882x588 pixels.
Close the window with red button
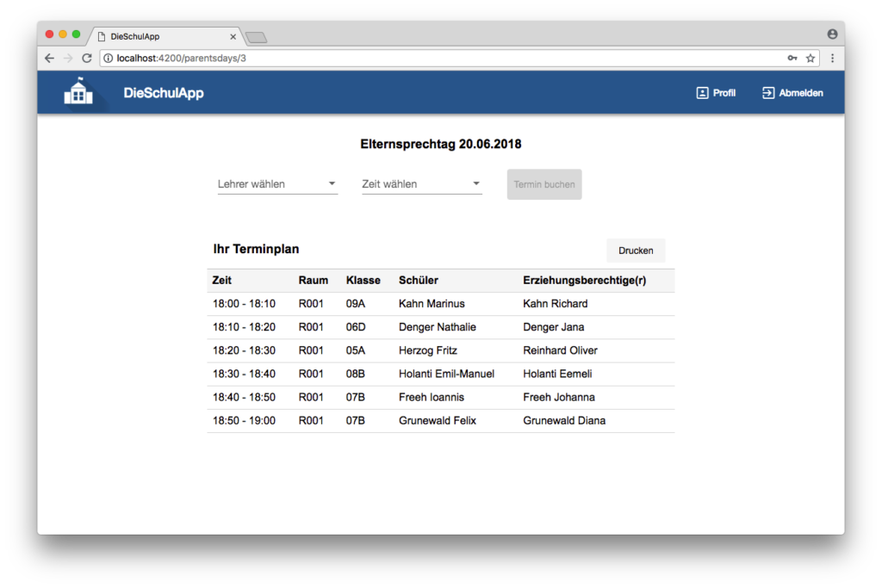point(49,34)
